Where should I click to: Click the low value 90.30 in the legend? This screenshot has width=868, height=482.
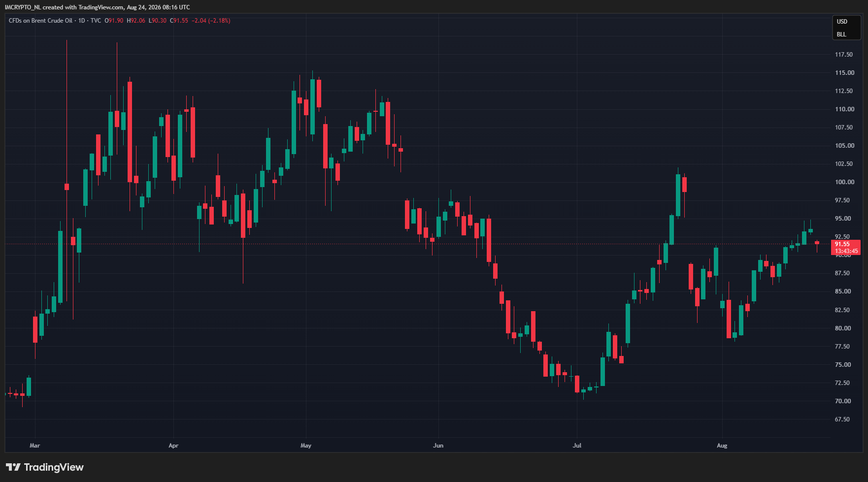pos(159,21)
